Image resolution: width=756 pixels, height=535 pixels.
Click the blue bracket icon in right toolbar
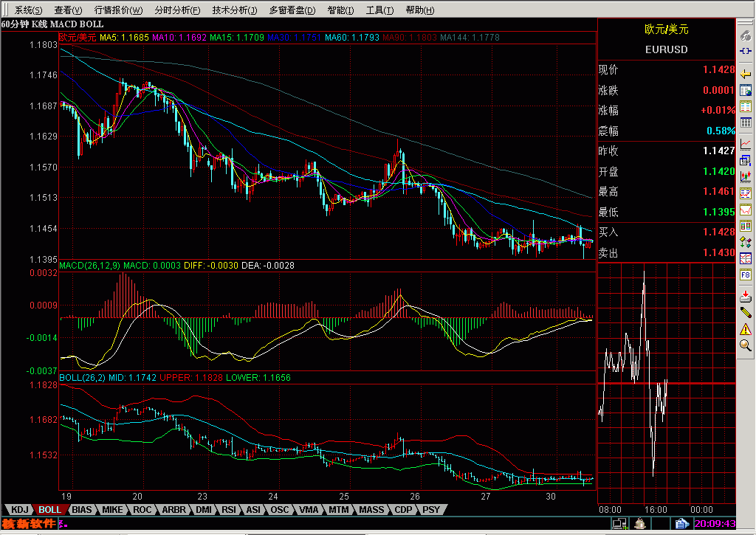point(746,51)
